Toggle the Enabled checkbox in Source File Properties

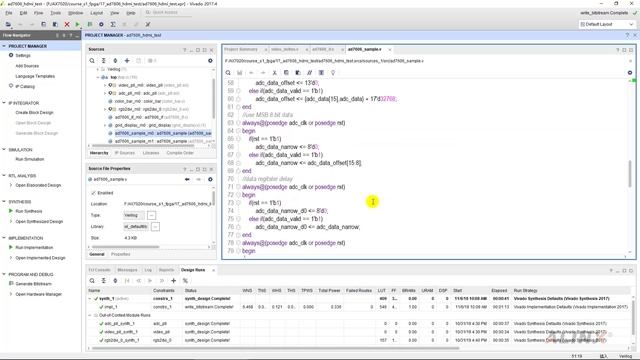click(x=93, y=193)
